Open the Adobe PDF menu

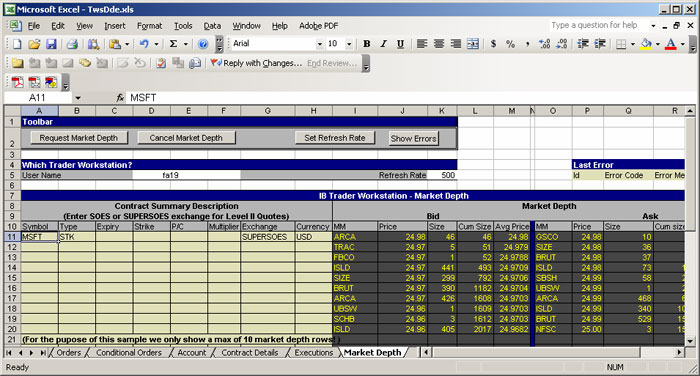coord(318,26)
